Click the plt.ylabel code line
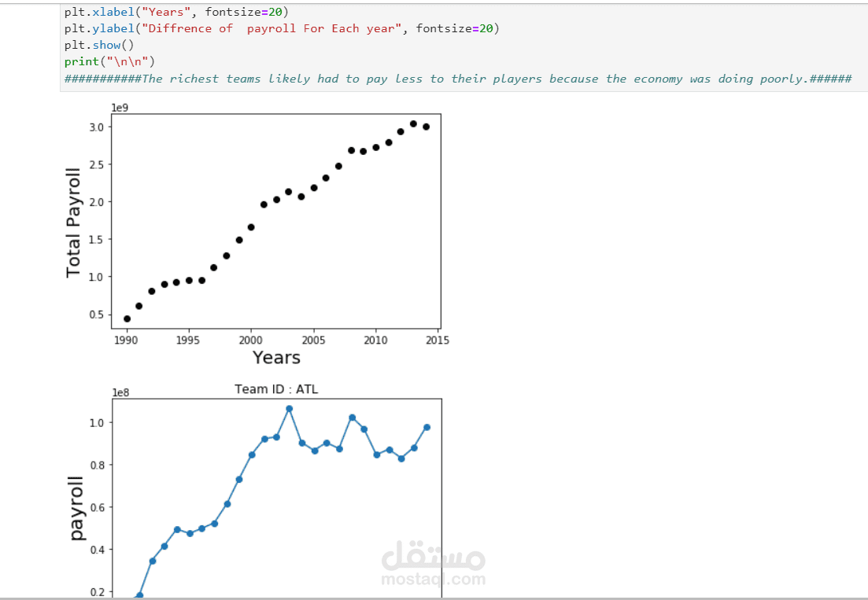Image resolution: width=868 pixels, height=600 pixels. 282,28
